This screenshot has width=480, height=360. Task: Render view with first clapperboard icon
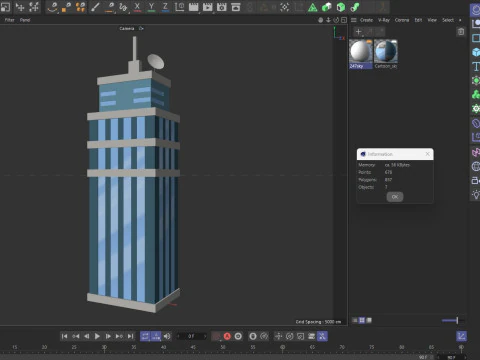pos(193,7)
